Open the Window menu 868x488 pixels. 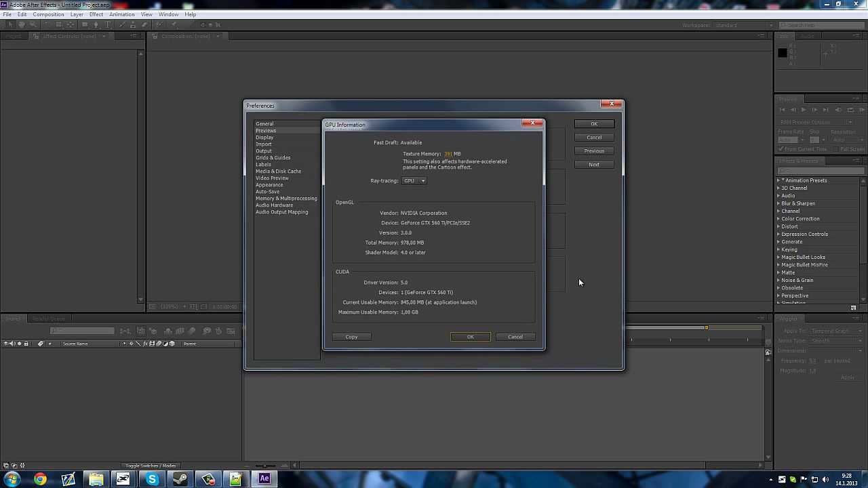(x=168, y=14)
